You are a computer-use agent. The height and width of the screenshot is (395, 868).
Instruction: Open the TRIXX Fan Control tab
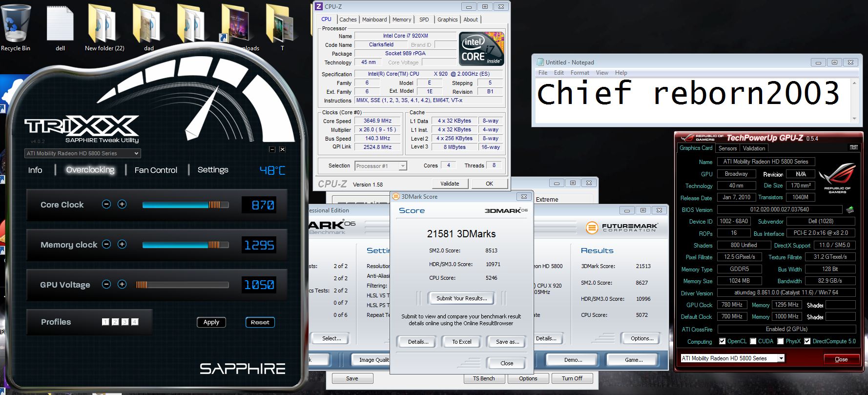[x=156, y=170]
